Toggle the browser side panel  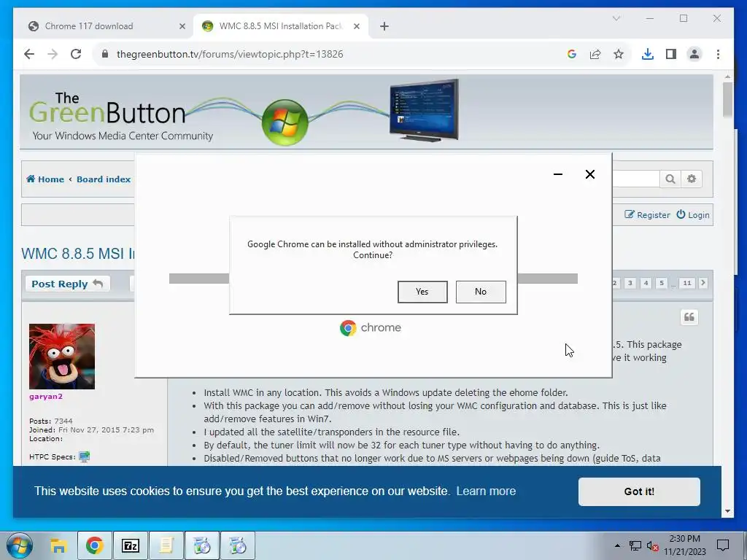pyautogui.click(x=671, y=54)
